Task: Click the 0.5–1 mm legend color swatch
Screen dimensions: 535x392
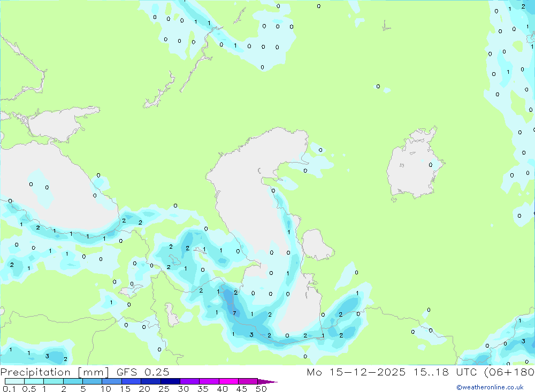Action: [34, 381]
